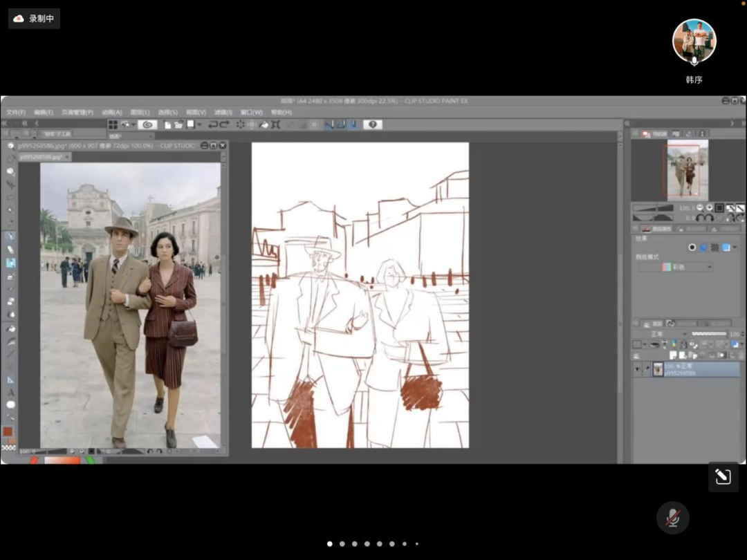Toggle the border effect circle in Layer Property
The width and height of the screenshot is (747, 560).
click(692, 247)
